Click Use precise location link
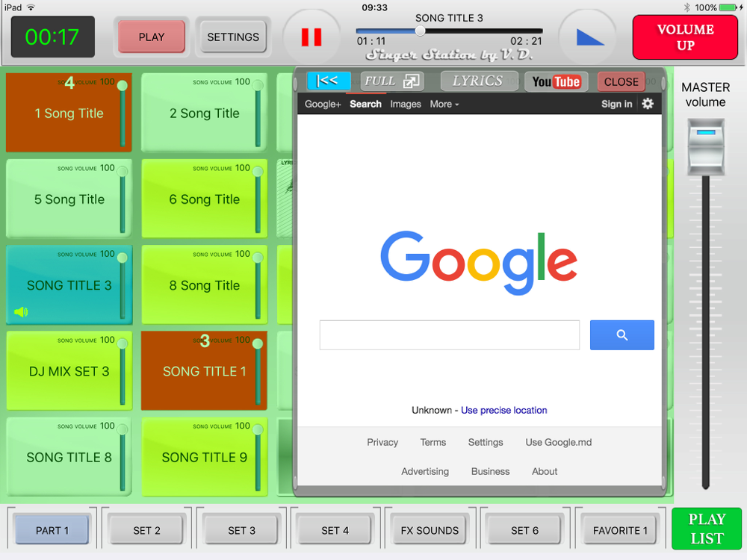Viewport: 747px width, 560px height. (503, 411)
